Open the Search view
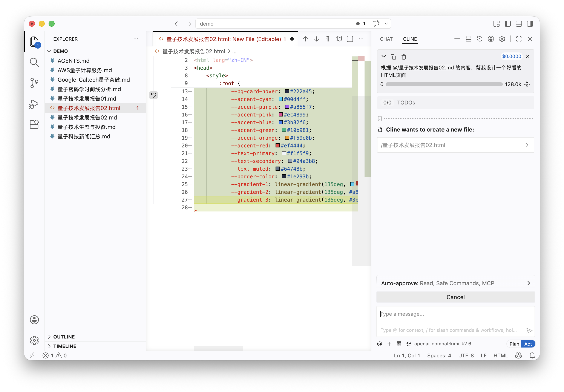This screenshot has height=392, width=564. click(x=34, y=62)
